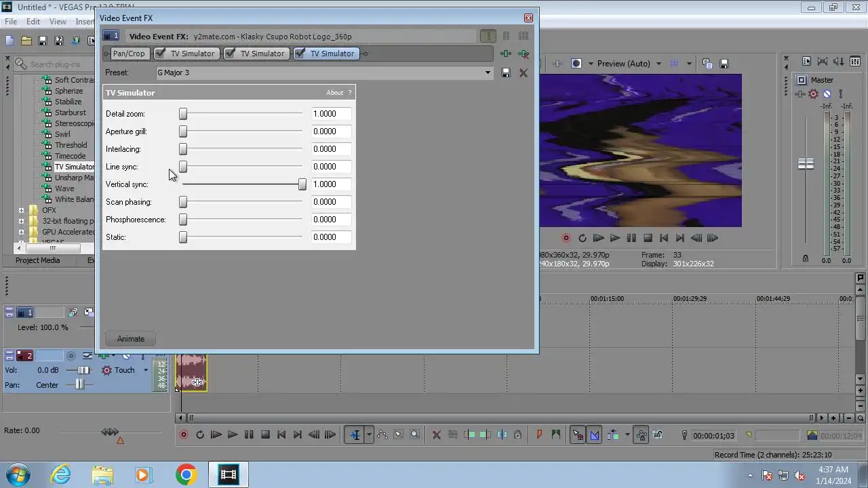Play the timeline from cursor
This screenshot has width=868, height=488.
233,435
